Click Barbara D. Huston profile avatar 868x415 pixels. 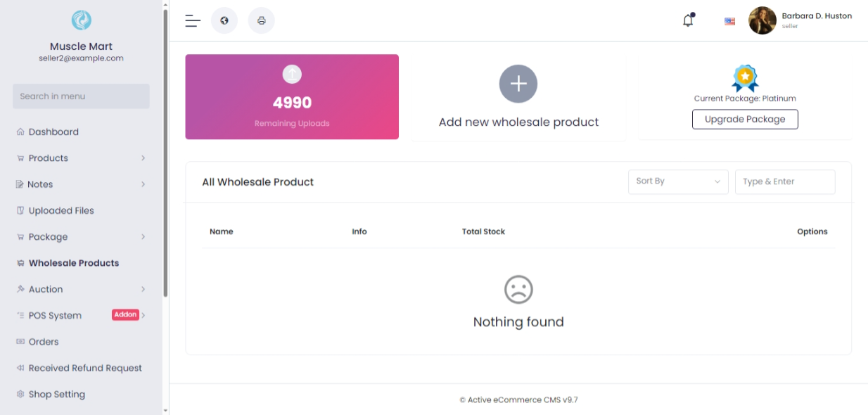[762, 20]
